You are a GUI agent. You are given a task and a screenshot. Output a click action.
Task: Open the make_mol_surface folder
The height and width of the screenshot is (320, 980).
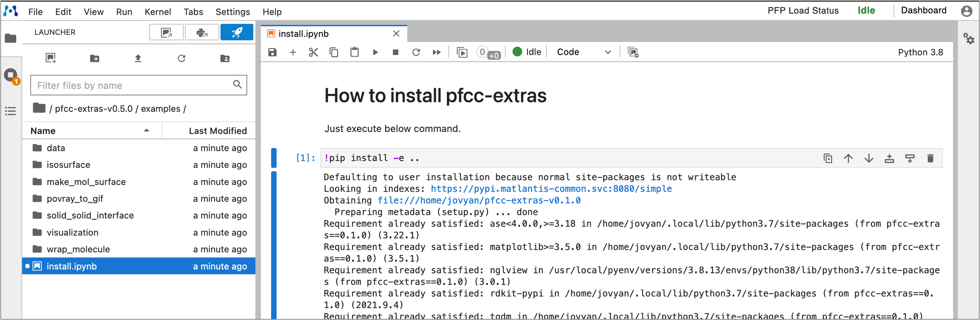pyautogui.click(x=86, y=182)
